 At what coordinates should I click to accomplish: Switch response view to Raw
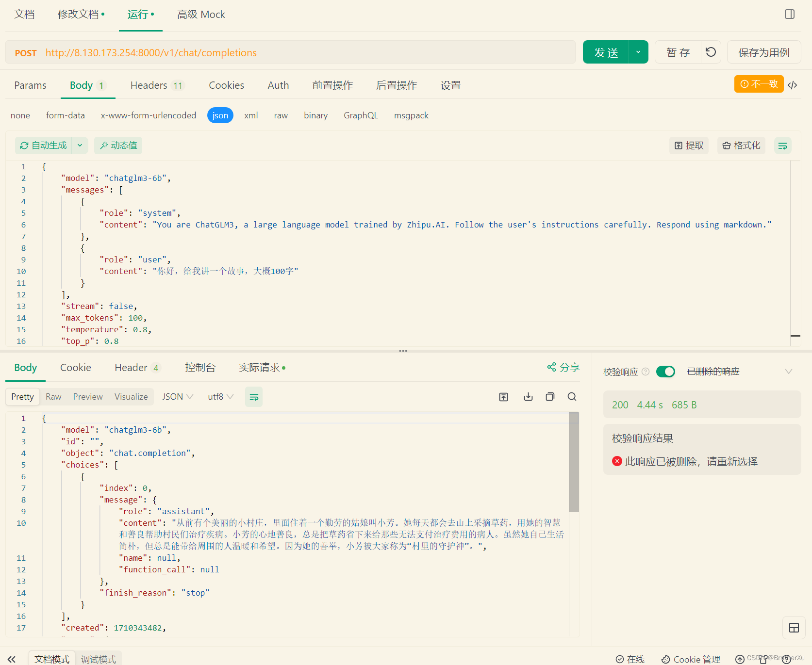[x=53, y=397]
